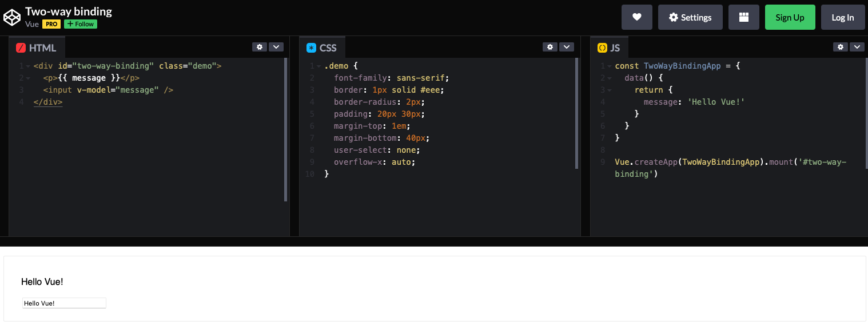Click 'v-model' attribute in HTML code
Screen dimensions: 868x325
(94, 90)
